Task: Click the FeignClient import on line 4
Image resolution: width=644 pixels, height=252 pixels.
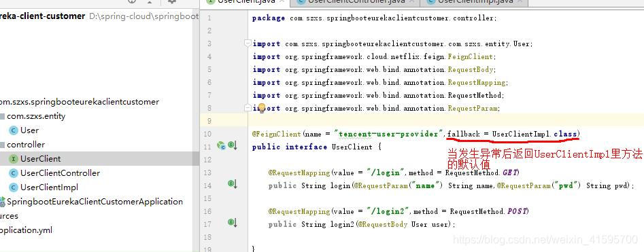Action: [375, 56]
